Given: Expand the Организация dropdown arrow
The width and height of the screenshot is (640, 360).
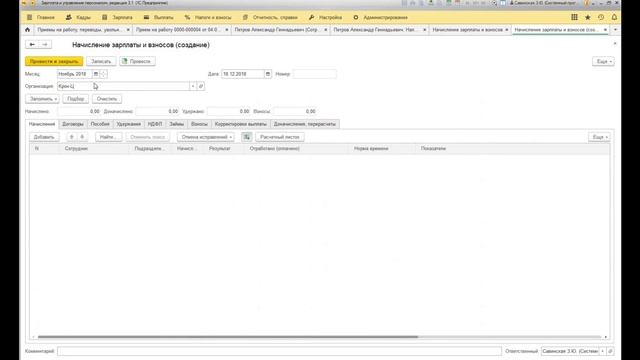Looking at the screenshot, I should pyautogui.click(x=193, y=86).
